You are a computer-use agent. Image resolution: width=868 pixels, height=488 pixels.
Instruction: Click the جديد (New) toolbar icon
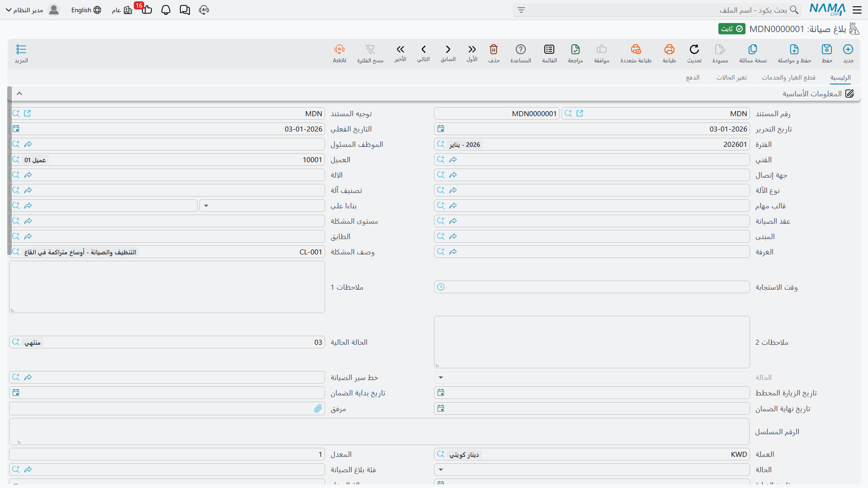click(848, 49)
